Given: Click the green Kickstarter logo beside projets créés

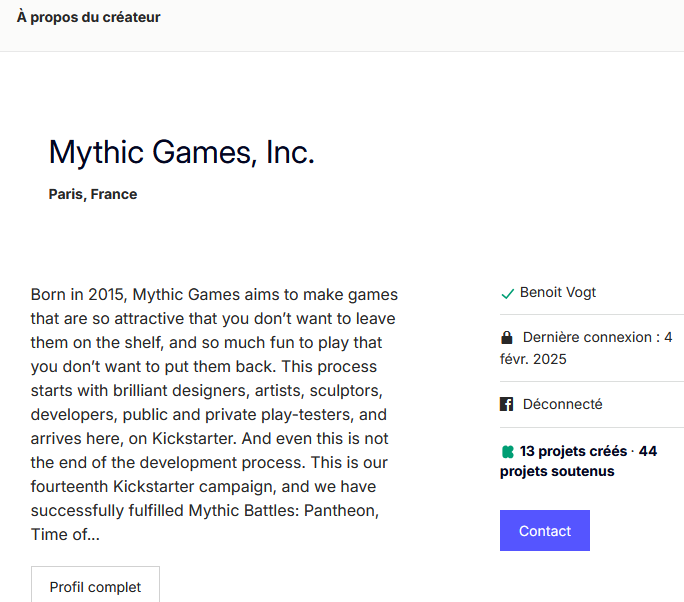Looking at the screenshot, I should (508, 452).
